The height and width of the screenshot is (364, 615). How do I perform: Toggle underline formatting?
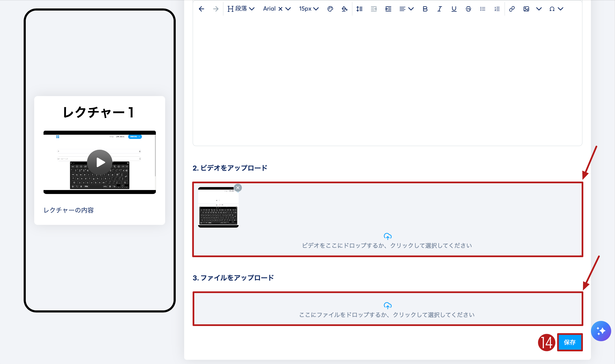click(x=454, y=9)
